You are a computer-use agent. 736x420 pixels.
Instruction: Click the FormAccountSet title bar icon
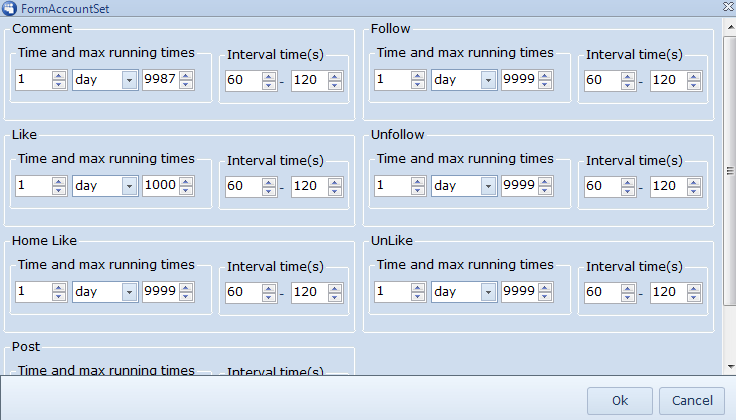click(9, 7)
